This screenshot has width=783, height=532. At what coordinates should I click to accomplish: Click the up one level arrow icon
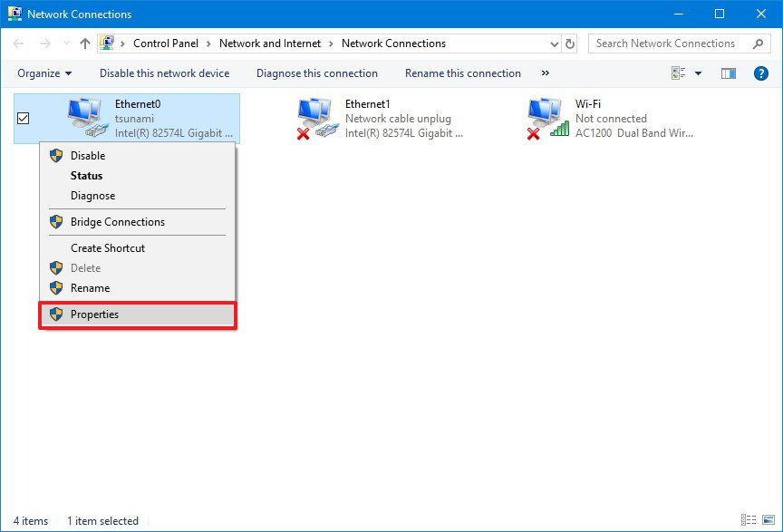click(x=84, y=43)
